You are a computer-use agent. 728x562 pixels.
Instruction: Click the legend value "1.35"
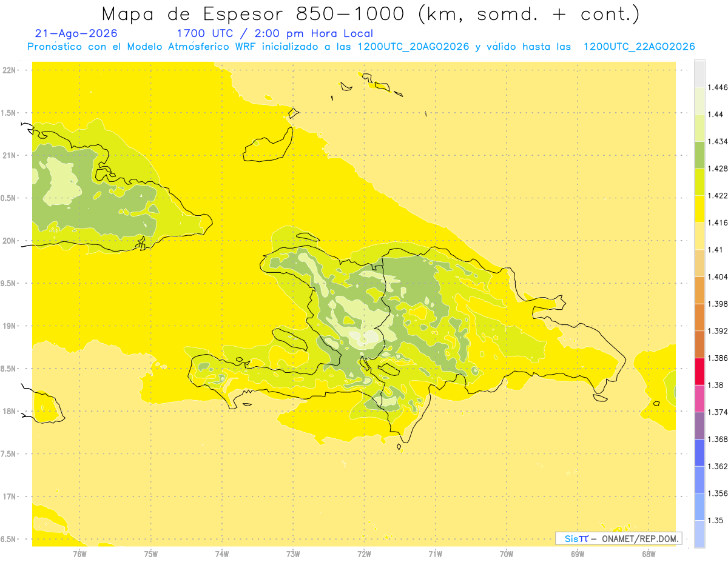point(715,520)
